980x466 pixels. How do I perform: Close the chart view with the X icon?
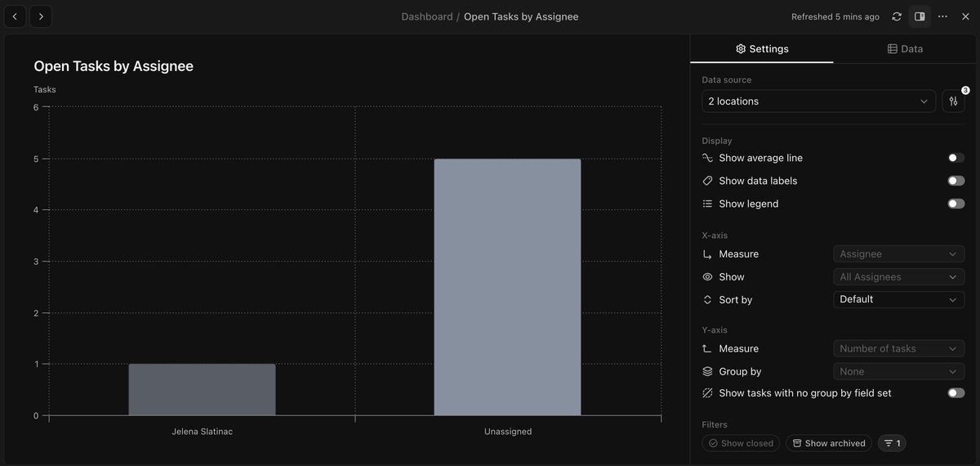[x=965, y=16]
